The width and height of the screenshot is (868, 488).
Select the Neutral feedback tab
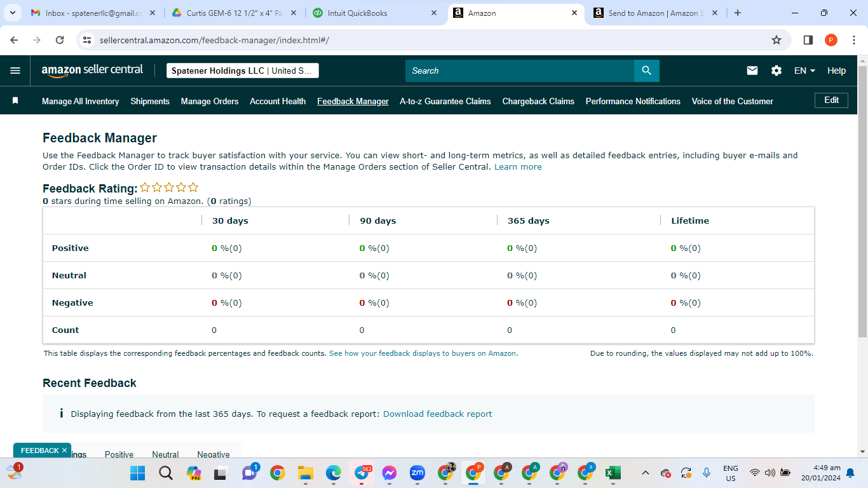click(165, 454)
